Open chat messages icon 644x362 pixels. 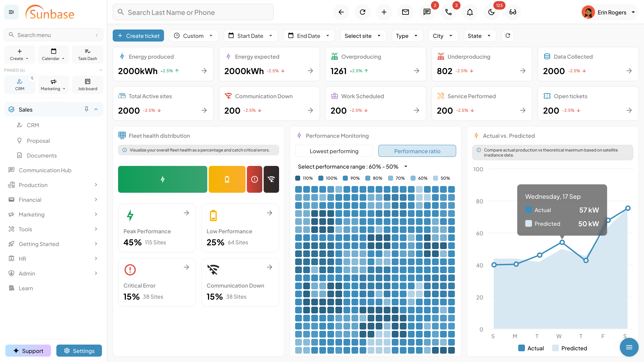point(427,12)
